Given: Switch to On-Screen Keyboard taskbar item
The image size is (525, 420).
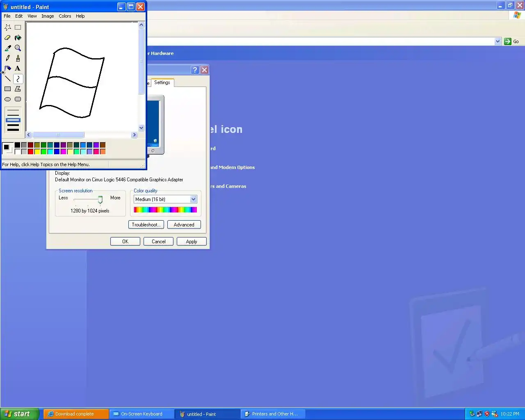Looking at the screenshot, I should point(142,414).
